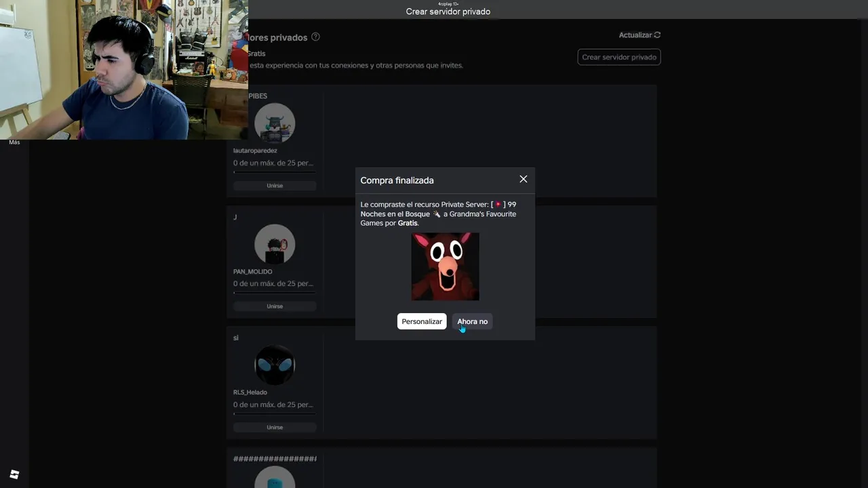Click the Ahora no button

tap(472, 321)
